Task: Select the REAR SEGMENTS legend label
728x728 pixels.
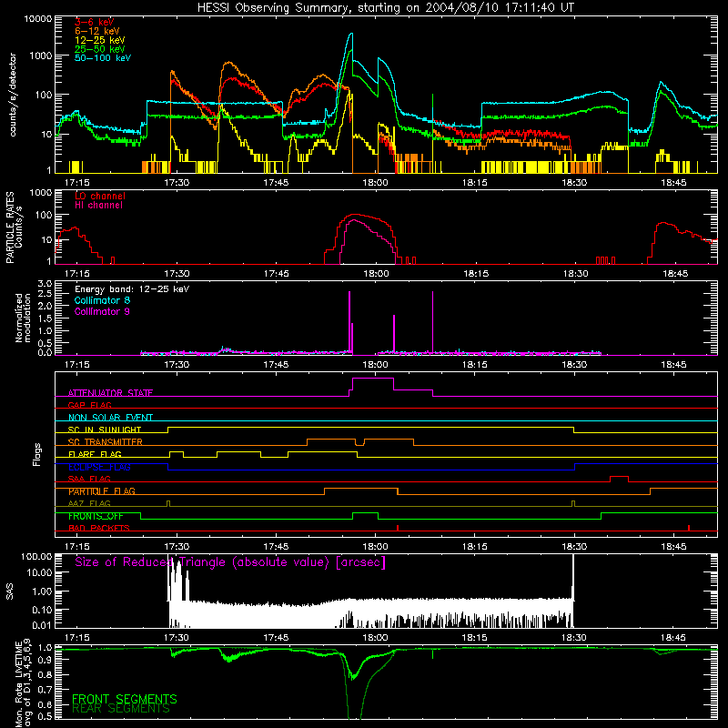Action: point(121,709)
